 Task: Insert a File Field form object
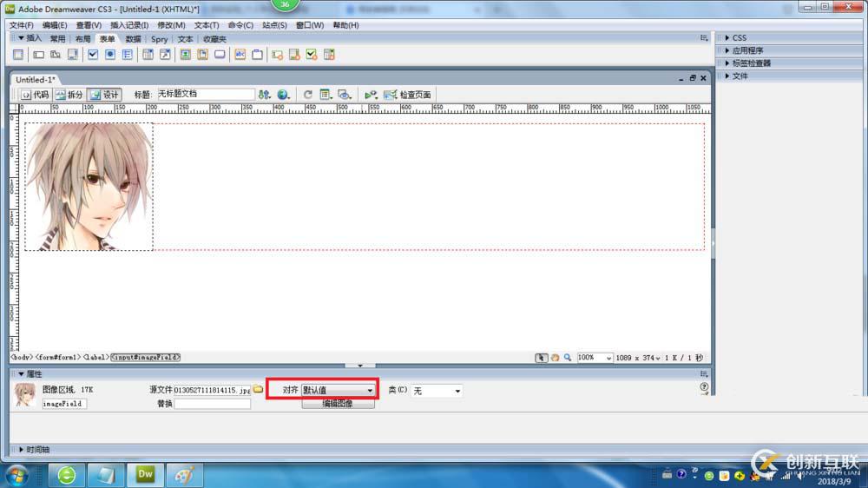202,55
